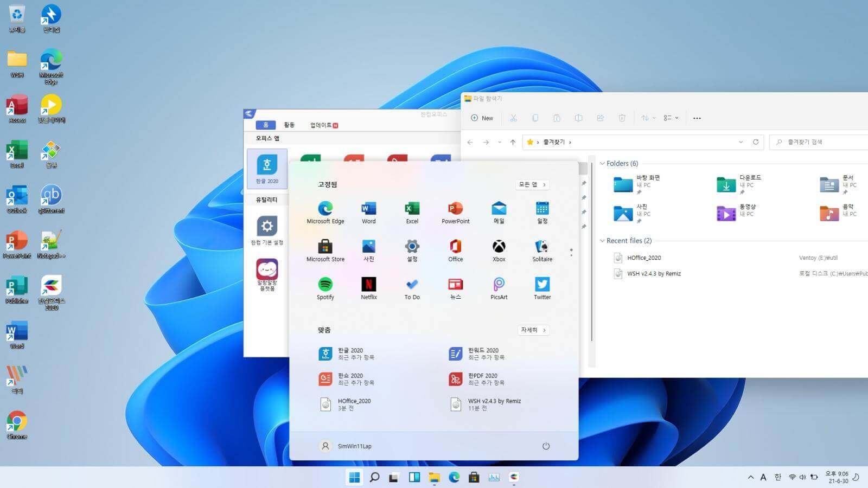Viewport: 868px width, 488px height.
Task: Launch Netflix from Start menu
Action: click(368, 288)
